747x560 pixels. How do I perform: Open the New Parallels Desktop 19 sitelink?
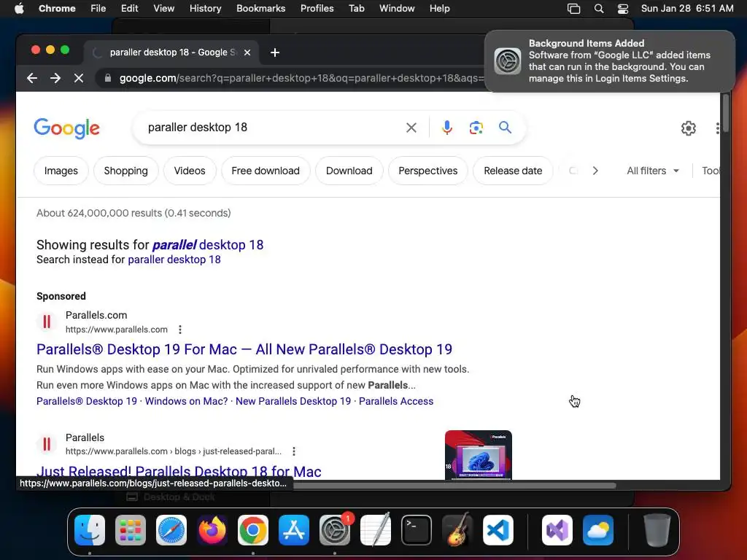(x=293, y=402)
